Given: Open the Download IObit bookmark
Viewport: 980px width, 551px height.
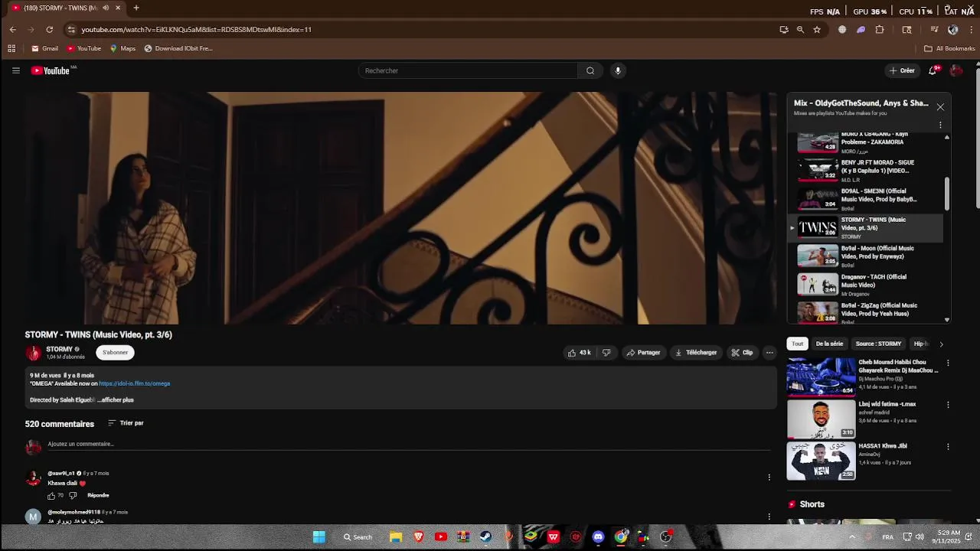Looking at the screenshot, I should click(178, 48).
